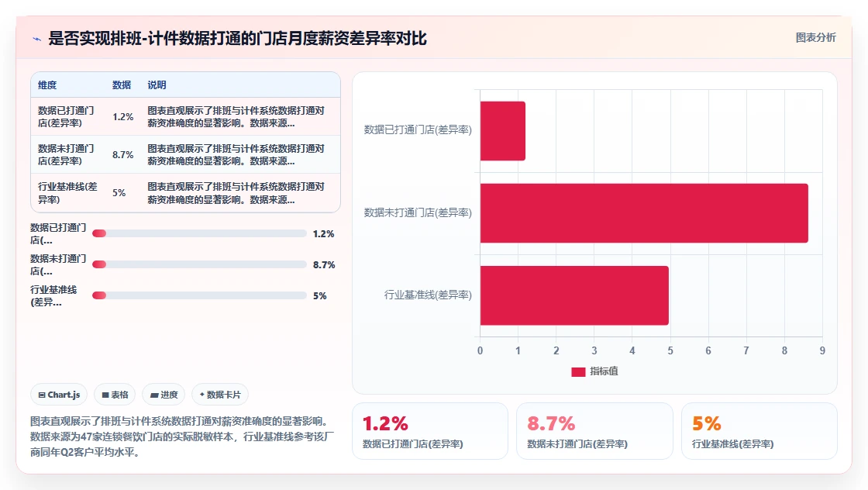Click the description cell in the 8.7% row
Image resolution: width=868 pixels, height=490 pixels.
pyautogui.click(x=236, y=155)
